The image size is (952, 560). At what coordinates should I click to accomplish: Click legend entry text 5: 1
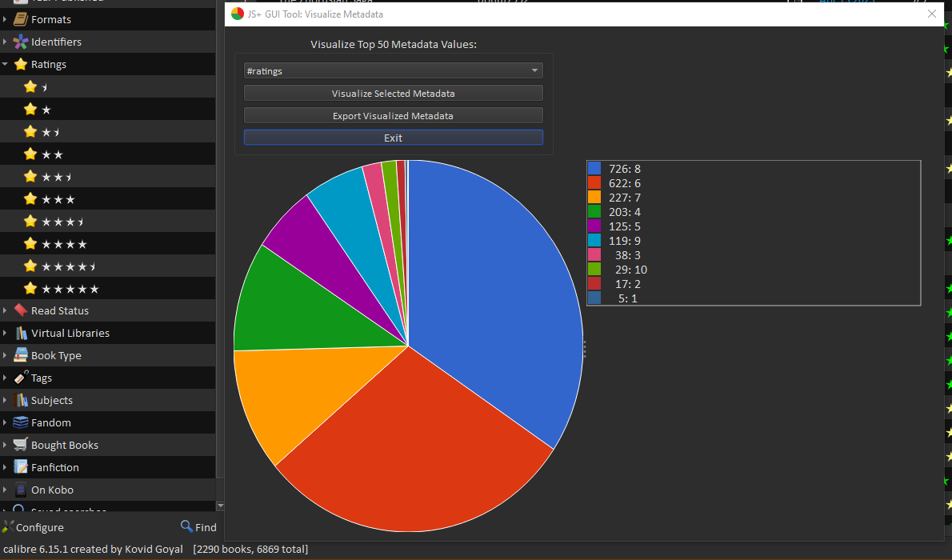[x=628, y=298]
